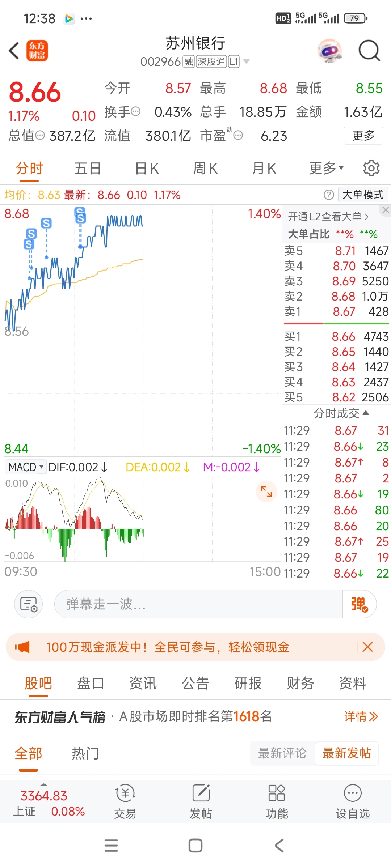
Task: Tap the 总值 info icon
Action: (40, 136)
